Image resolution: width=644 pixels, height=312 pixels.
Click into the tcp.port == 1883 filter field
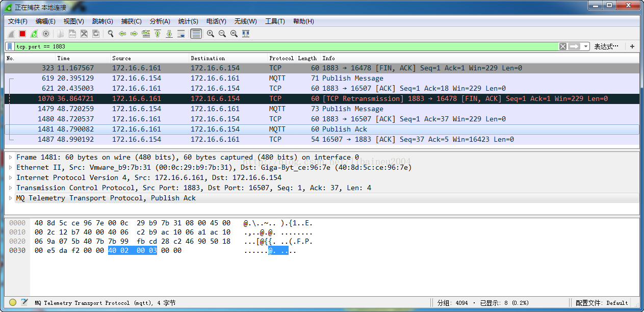(x=286, y=46)
